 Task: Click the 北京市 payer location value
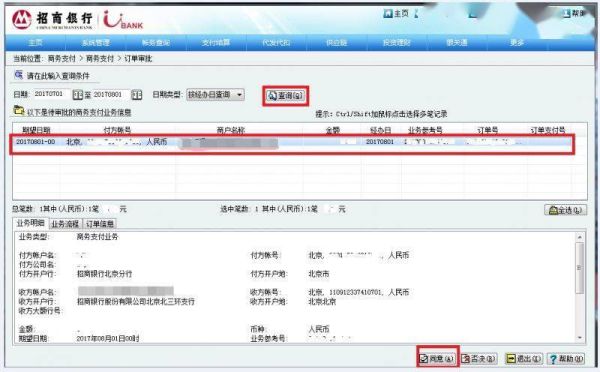coord(319,274)
